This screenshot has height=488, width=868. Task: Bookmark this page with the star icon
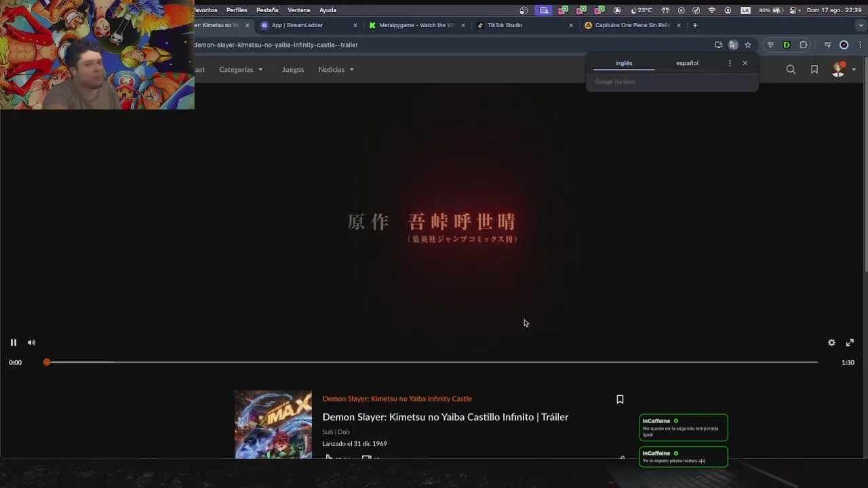[748, 45]
